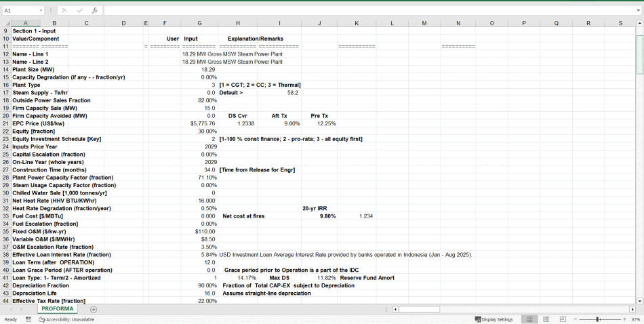
Task: Click the Plant Size value 18.29
Action: click(199, 70)
